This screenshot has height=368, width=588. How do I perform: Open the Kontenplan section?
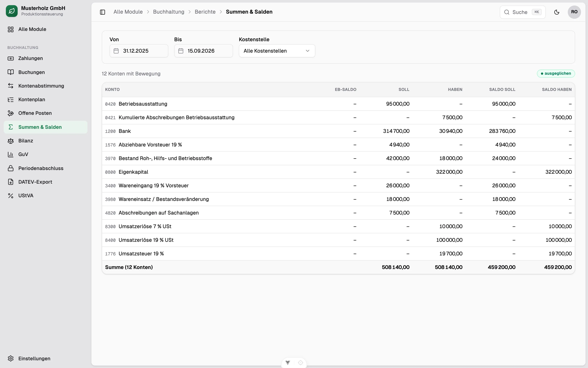pyautogui.click(x=45, y=100)
